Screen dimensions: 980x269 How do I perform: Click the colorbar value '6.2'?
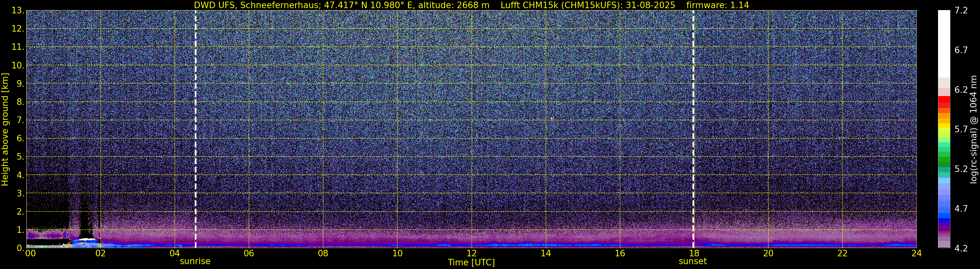[961, 90]
